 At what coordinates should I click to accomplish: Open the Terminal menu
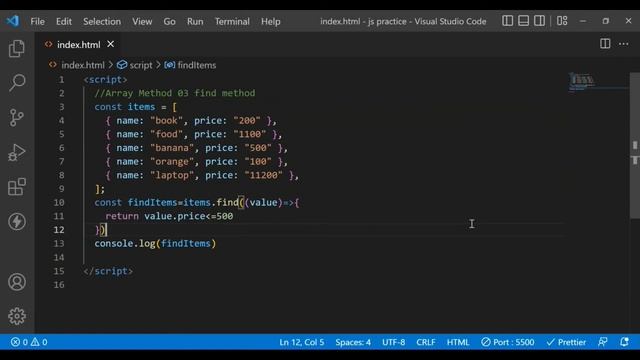[x=232, y=22]
